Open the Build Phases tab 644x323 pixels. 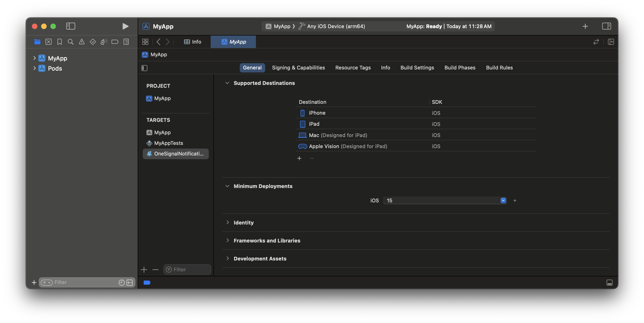click(x=460, y=68)
